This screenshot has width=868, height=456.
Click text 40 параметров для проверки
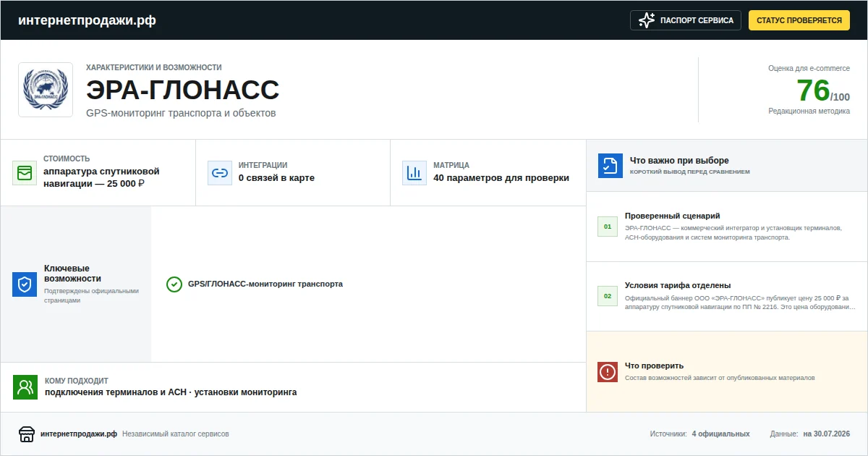(501, 178)
